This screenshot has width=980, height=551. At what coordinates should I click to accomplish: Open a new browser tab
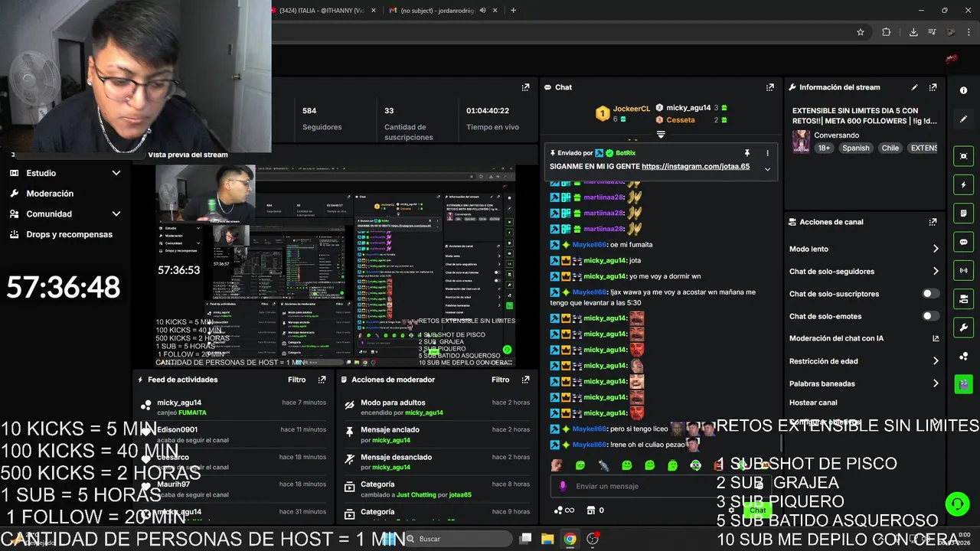[513, 11]
